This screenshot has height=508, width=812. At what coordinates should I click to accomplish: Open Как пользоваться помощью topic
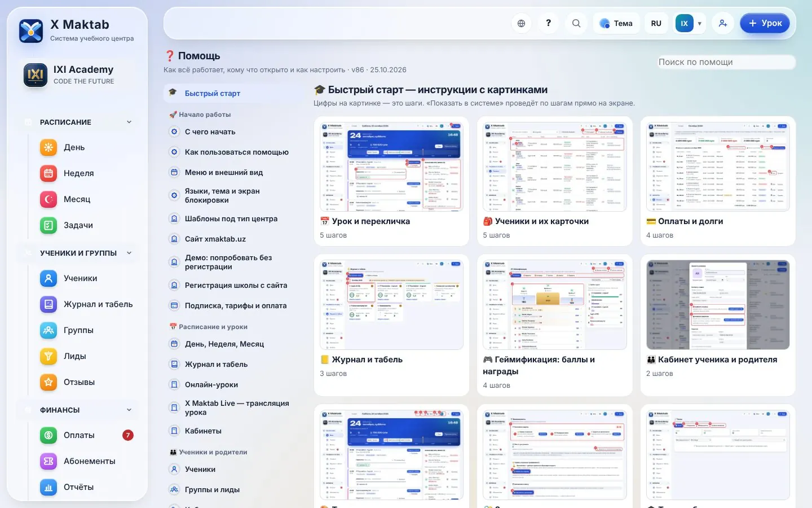234,152
